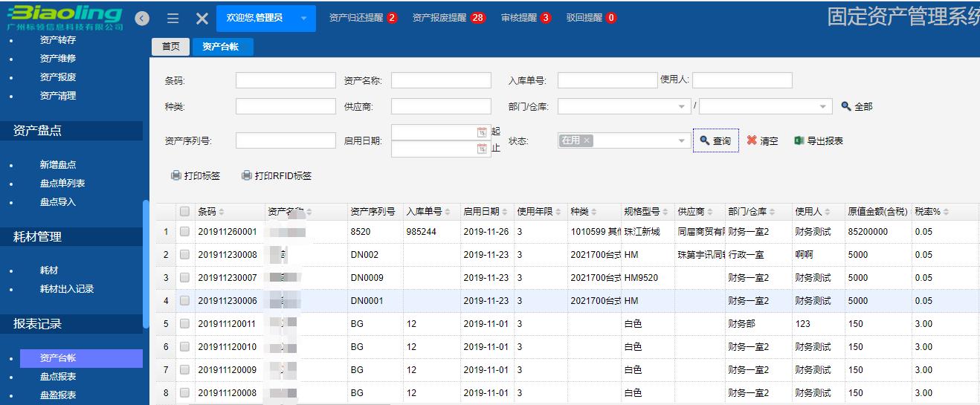
Task: Open the 状态 status dropdown arrow
Action: click(x=682, y=140)
